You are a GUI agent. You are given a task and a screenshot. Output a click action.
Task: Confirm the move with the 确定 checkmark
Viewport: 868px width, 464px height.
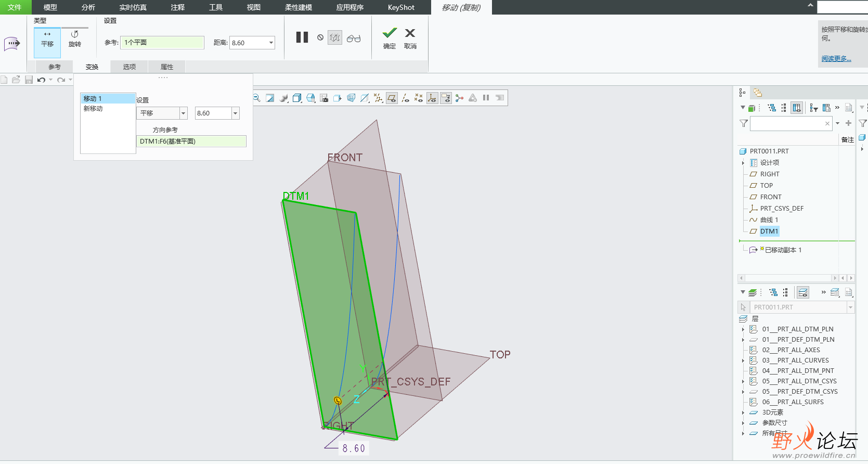390,38
